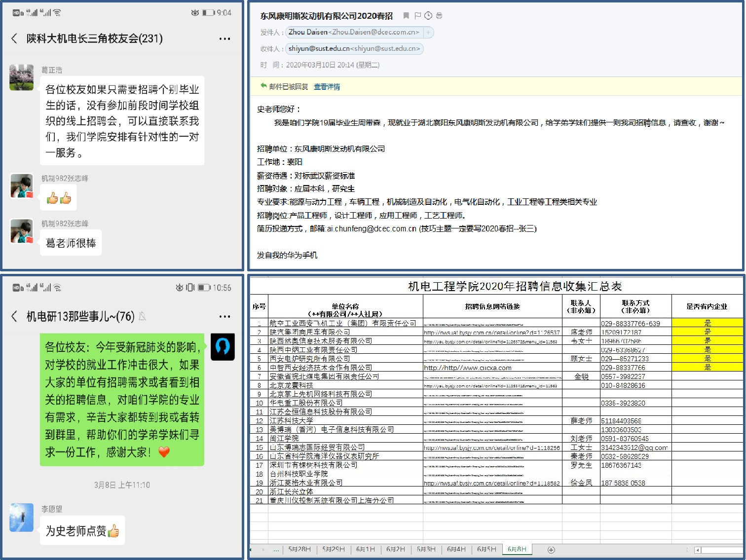Click the horizontal scrollbar left arrow in spreadsheet
Viewport: 746px width, 560px height.
697,550
